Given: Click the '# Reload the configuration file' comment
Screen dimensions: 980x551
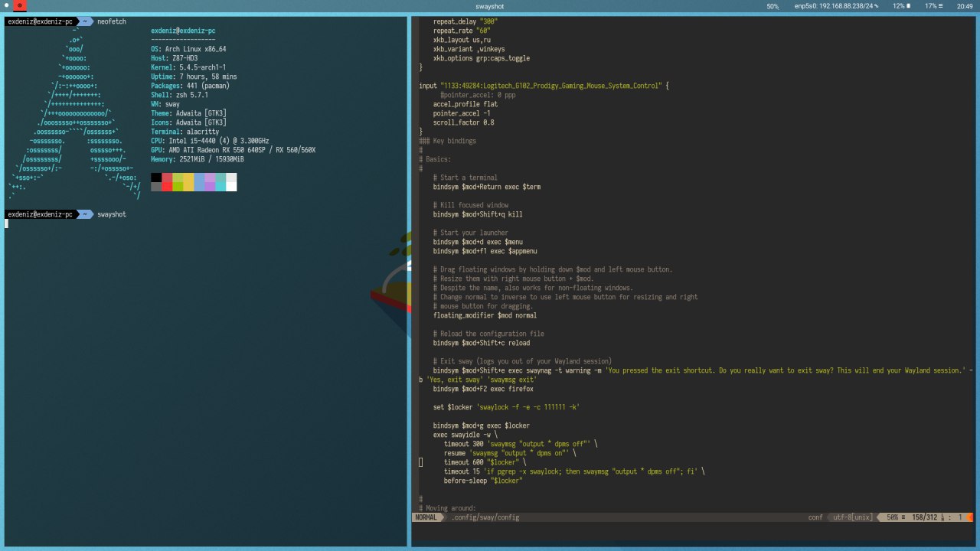Looking at the screenshot, I should click(x=488, y=334).
